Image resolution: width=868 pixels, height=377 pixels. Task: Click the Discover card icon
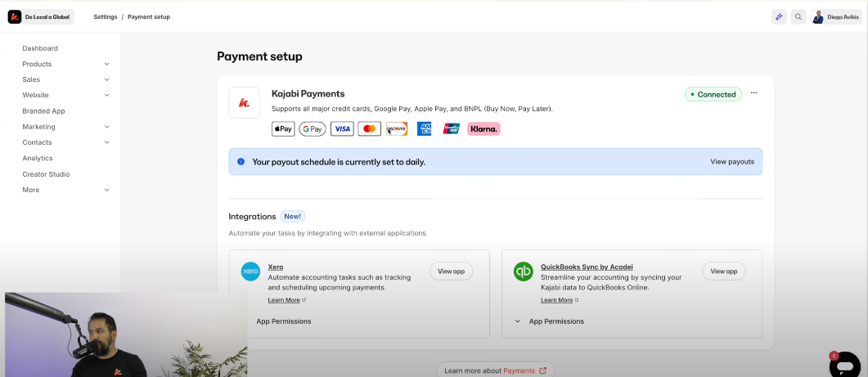(396, 129)
